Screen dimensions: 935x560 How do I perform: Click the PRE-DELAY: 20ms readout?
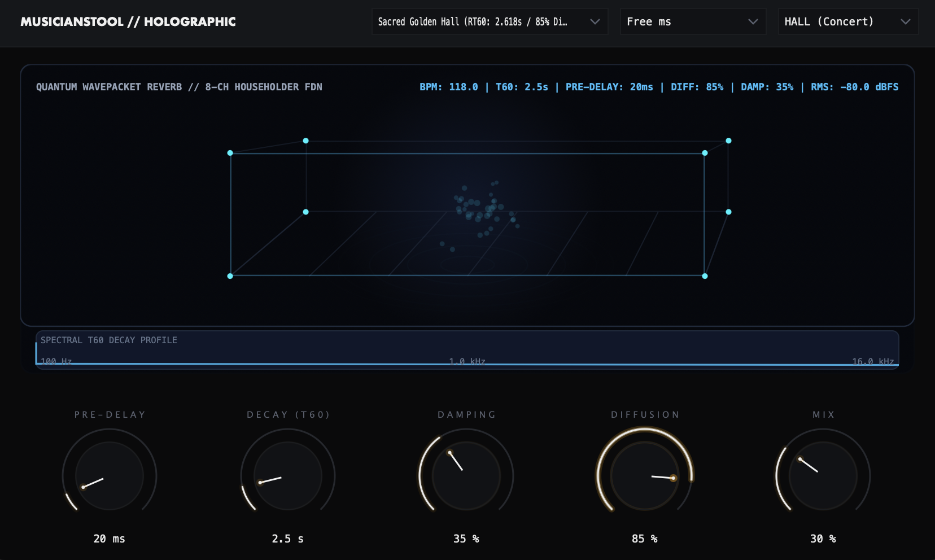[609, 87]
